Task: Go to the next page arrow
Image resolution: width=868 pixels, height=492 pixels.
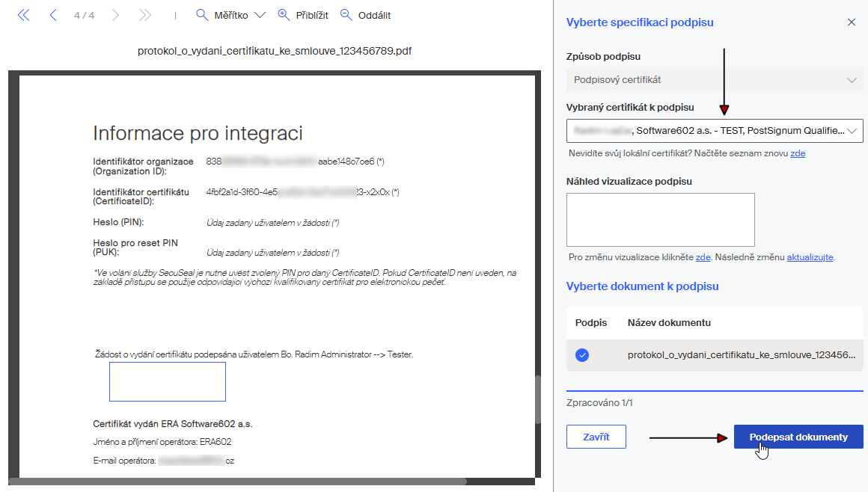Action: [114, 15]
